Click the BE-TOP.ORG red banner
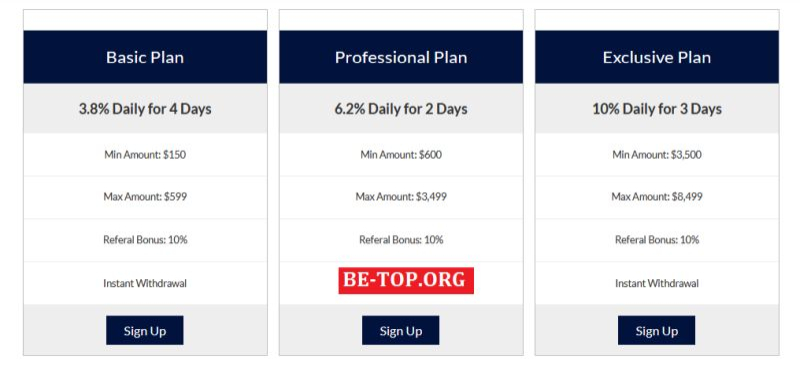 coord(406,280)
